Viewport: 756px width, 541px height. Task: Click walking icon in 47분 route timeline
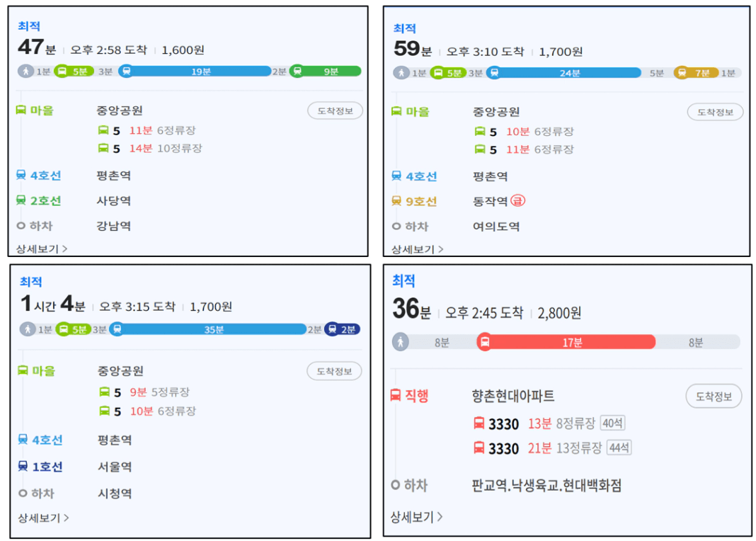point(25,72)
